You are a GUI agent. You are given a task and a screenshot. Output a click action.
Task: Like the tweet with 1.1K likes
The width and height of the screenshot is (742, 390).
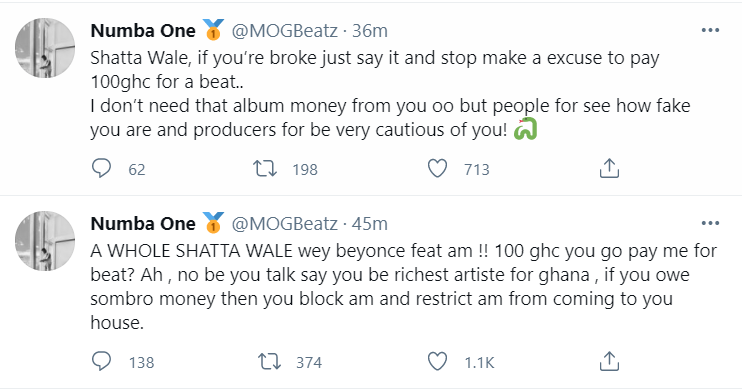click(437, 362)
